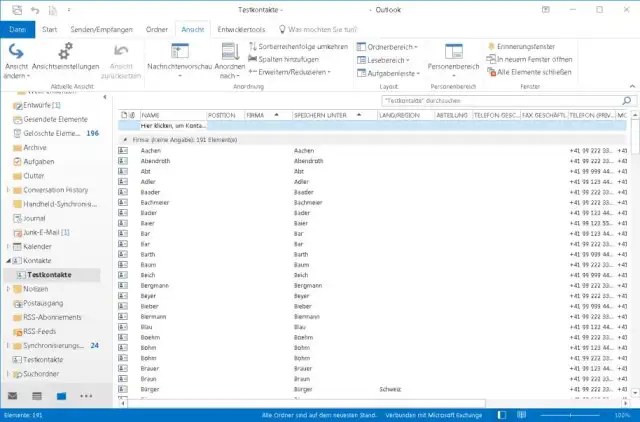Image resolution: width=640 pixels, height=422 pixels.
Task: Open the Ansicht ändern view switcher
Action: tap(17, 57)
